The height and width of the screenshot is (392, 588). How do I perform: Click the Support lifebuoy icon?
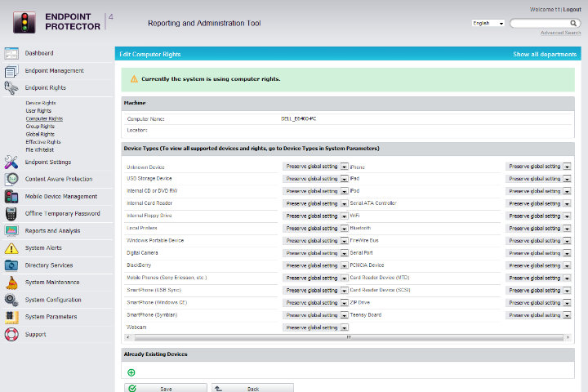click(x=11, y=334)
